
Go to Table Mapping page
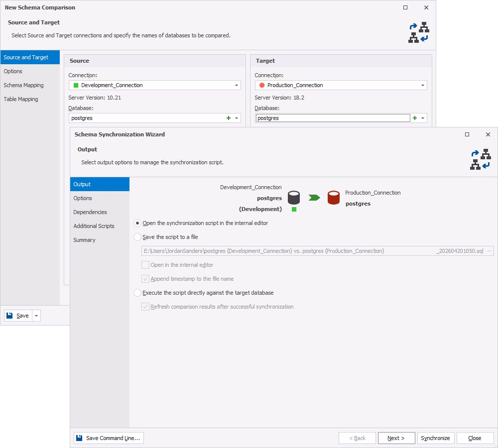[30, 99]
